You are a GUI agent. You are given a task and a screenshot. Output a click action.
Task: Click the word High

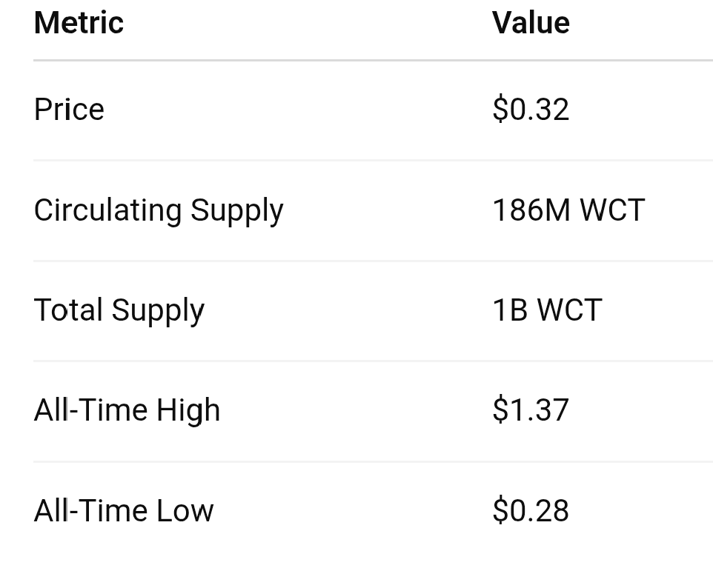click(188, 410)
